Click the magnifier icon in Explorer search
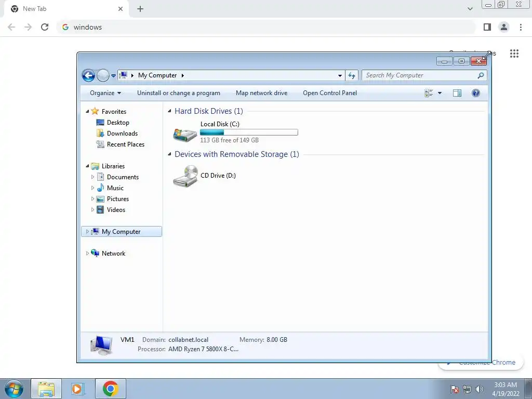This screenshot has width=532, height=399. click(x=481, y=75)
